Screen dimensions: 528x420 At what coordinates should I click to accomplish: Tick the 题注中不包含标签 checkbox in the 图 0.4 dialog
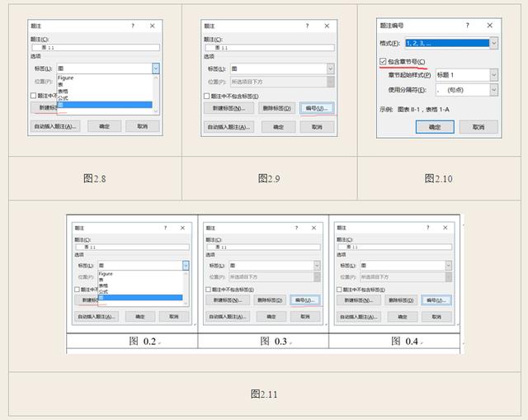339,290
